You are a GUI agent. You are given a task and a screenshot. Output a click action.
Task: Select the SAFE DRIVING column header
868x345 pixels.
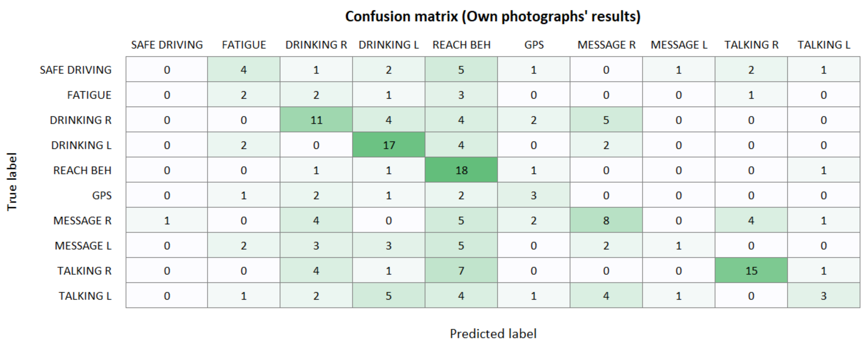(x=167, y=45)
